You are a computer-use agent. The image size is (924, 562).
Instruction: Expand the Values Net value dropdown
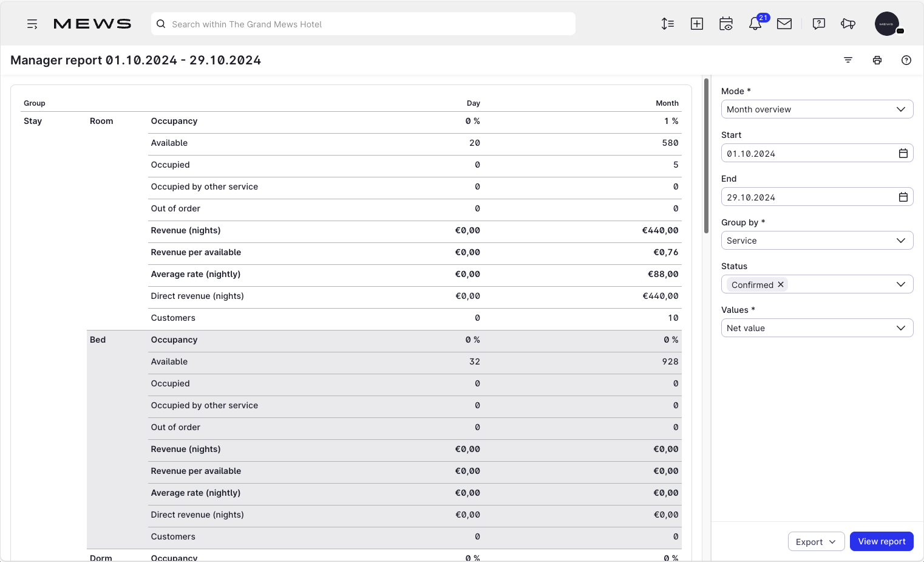coord(817,328)
